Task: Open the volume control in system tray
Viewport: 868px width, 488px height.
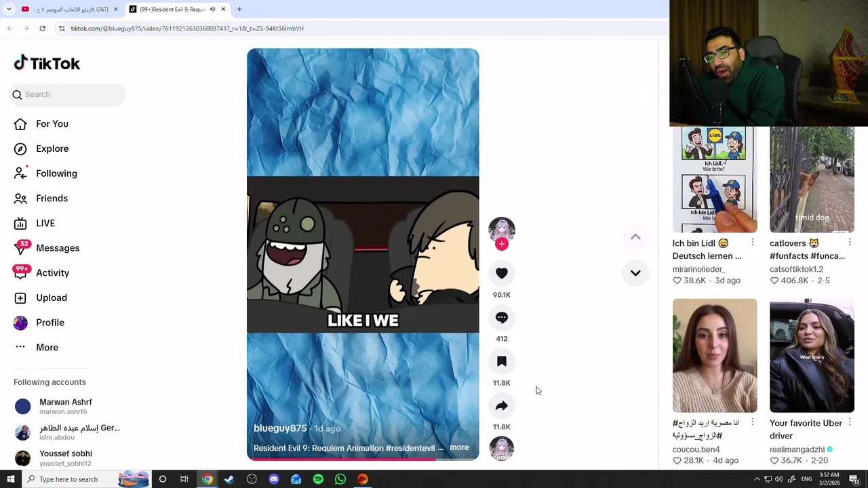Action: (x=779, y=479)
